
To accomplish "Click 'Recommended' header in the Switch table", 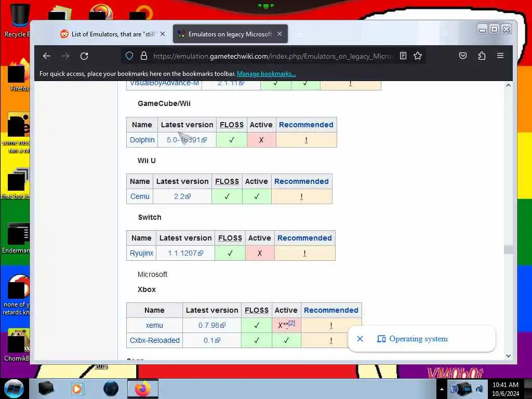I will tap(304, 238).
